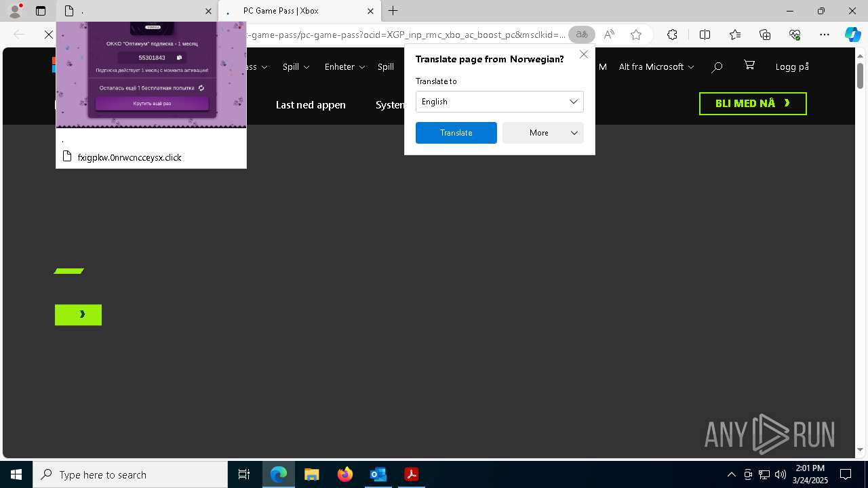Image resolution: width=868 pixels, height=488 pixels.
Task: Open Copilot sidebar
Action: (x=852, y=35)
